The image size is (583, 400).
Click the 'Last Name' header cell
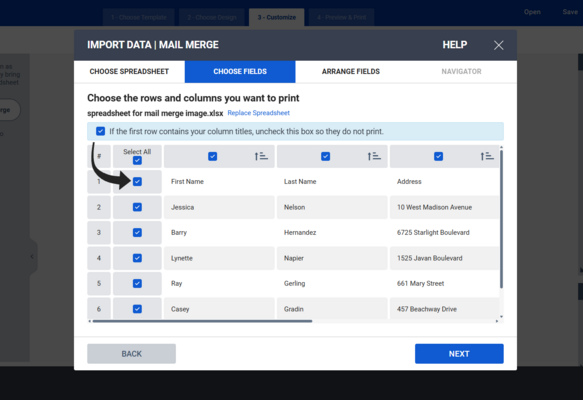point(332,181)
